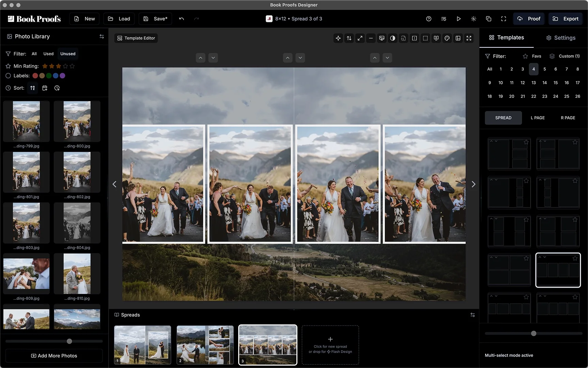Select the L PAGE templates view
This screenshot has height=368, width=588.
[537, 118]
